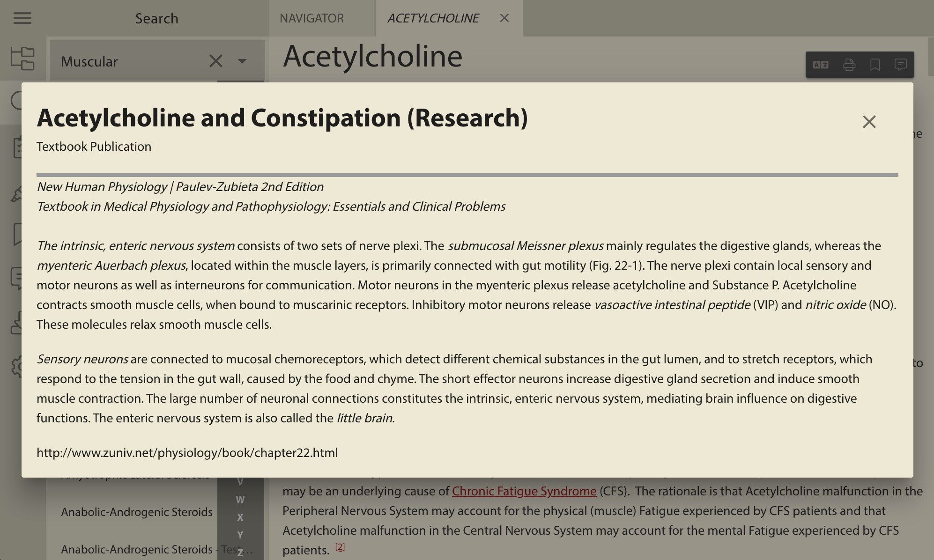Viewport: 934px width, 560px height.
Task: Close the research popup dialog
Action: (x=869, y=122)
